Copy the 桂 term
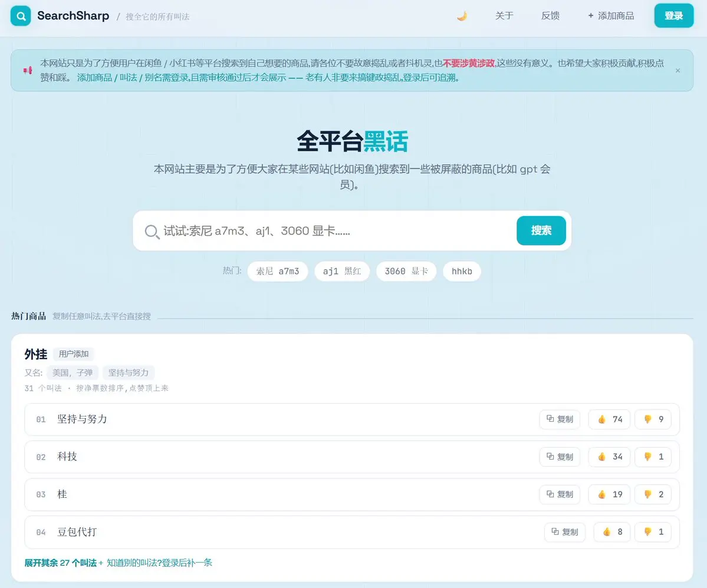The width and height of the screenshot is (707, 588). (x=560, y=494)
